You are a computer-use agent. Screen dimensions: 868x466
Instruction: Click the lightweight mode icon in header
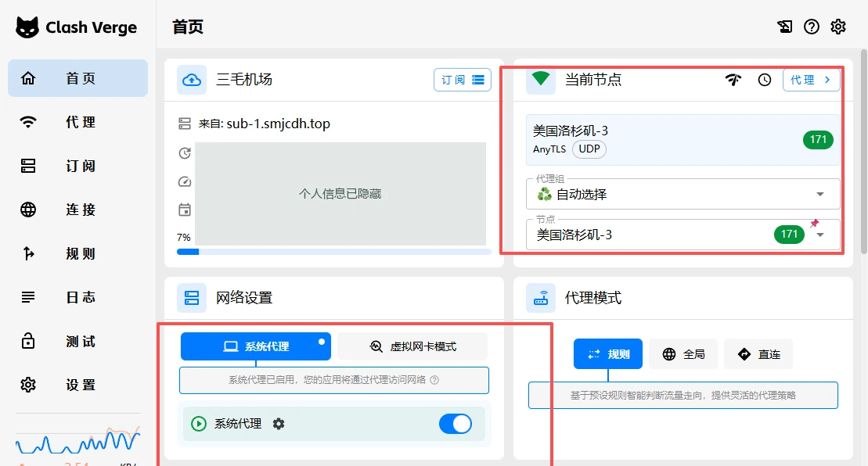pyautogui.click(x=784, y=27)
